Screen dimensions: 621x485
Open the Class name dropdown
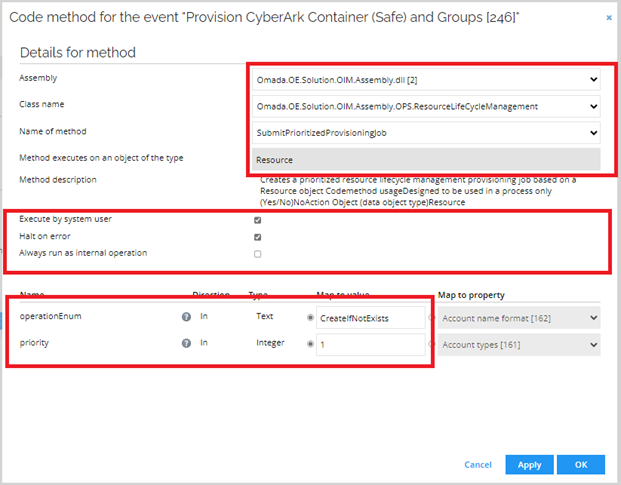coord(426,106)
